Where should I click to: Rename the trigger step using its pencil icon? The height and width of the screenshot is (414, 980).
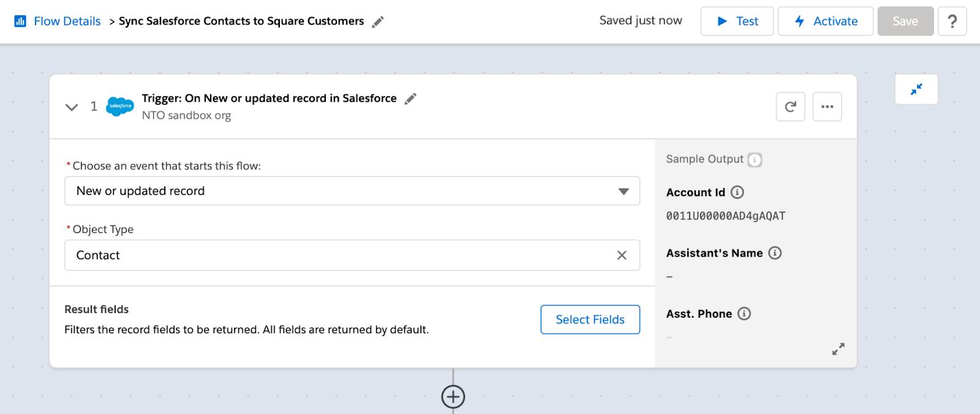pos(410,99)
